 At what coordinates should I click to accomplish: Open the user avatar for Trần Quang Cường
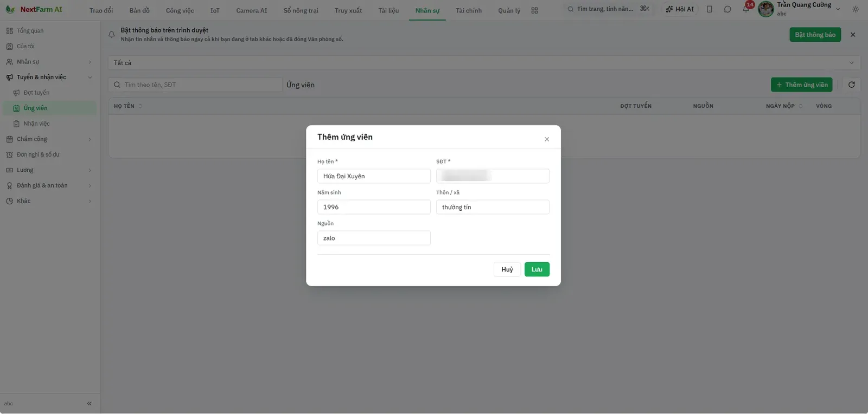click(765, 9)
